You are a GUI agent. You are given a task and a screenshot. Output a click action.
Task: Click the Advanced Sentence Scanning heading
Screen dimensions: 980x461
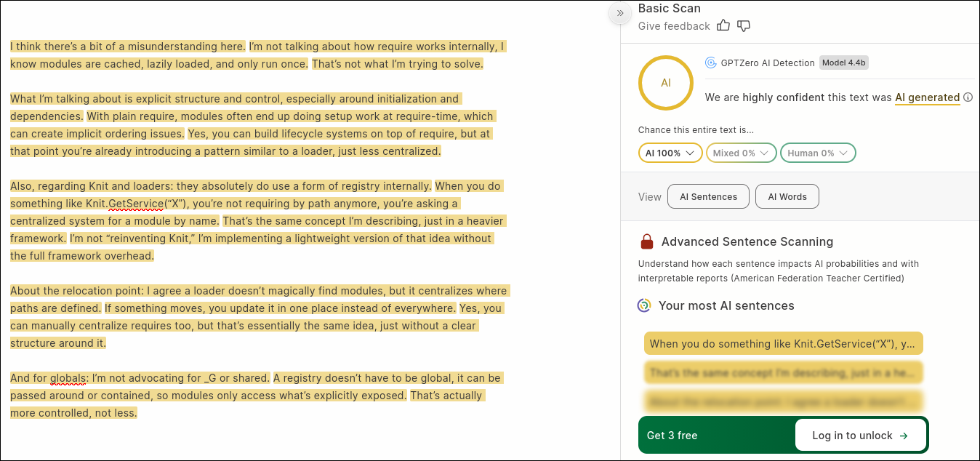pyautogui.click(x=747, y=242)
